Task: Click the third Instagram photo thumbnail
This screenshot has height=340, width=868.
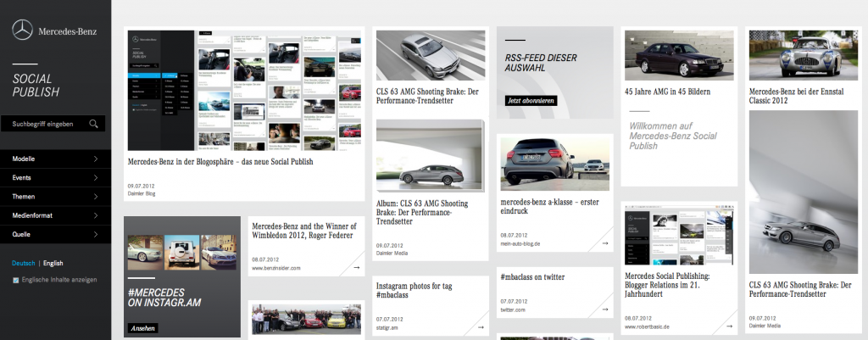Action: pos(219,252)
